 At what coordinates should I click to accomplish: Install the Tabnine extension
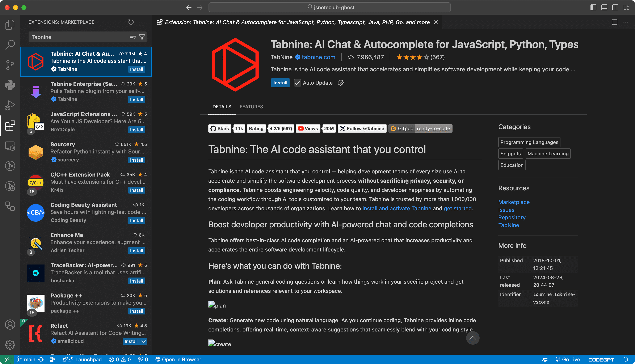pos(280,83)
